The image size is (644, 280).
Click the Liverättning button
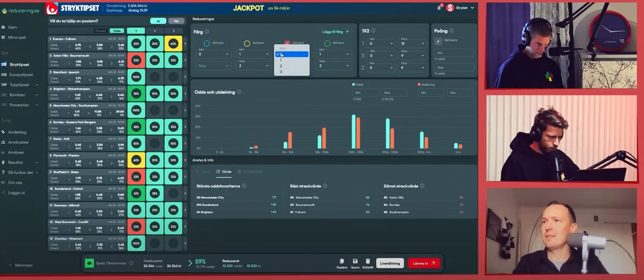click(x=390, y=263)
